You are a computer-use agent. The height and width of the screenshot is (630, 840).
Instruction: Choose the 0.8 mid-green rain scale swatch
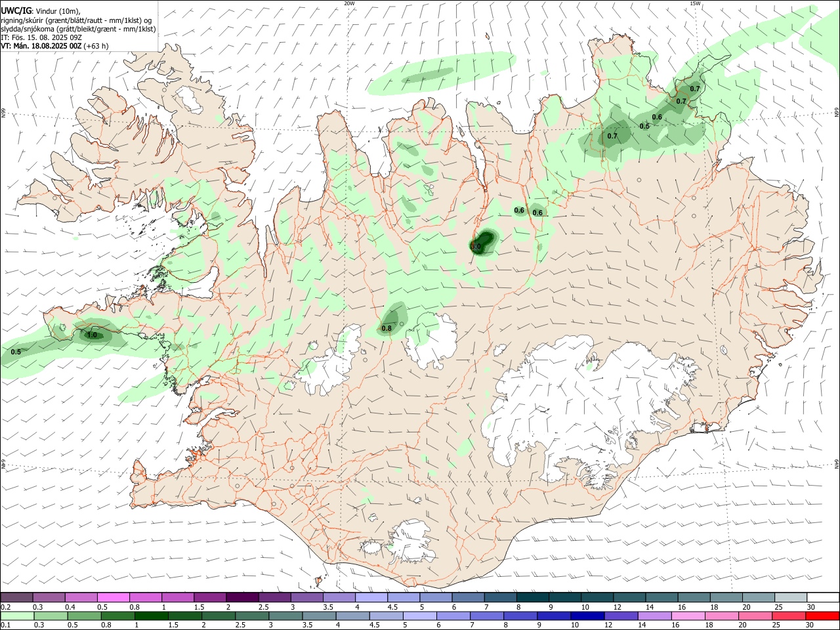117,616
